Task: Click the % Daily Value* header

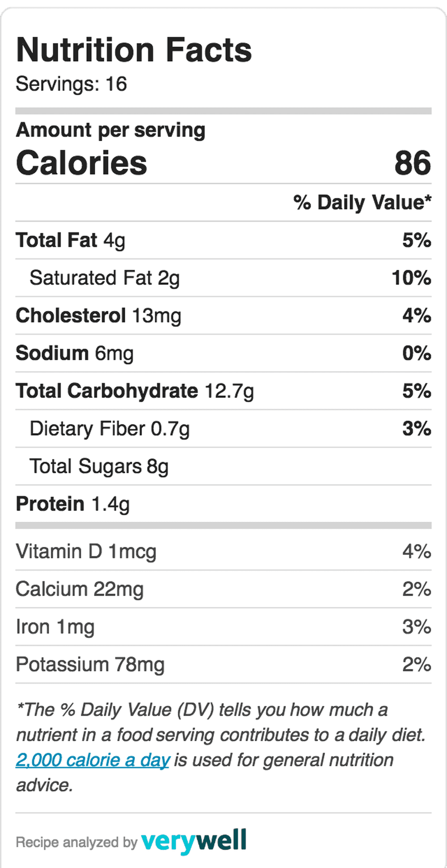Action: (363, 202)
